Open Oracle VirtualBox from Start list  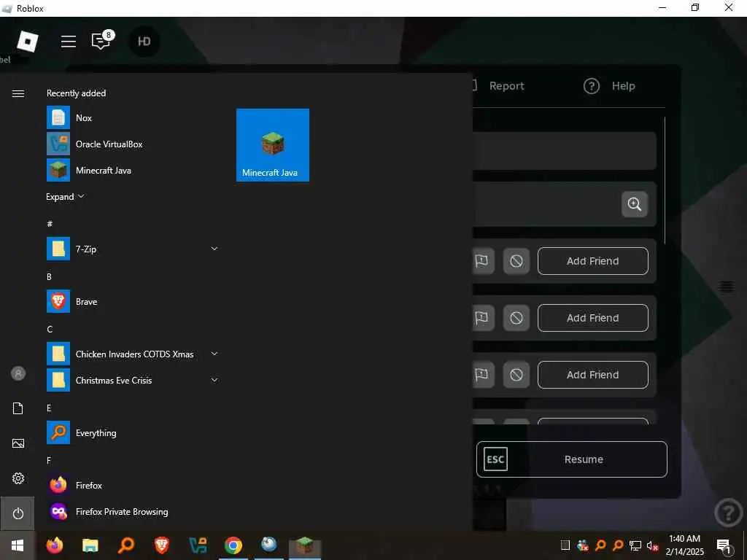[133, 144]
